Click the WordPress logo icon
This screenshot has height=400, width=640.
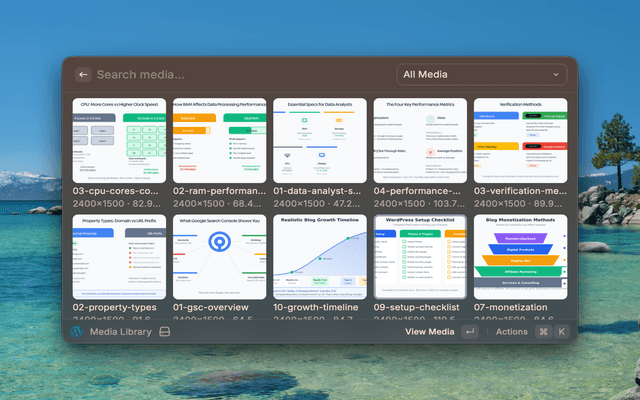click(76, 332)
